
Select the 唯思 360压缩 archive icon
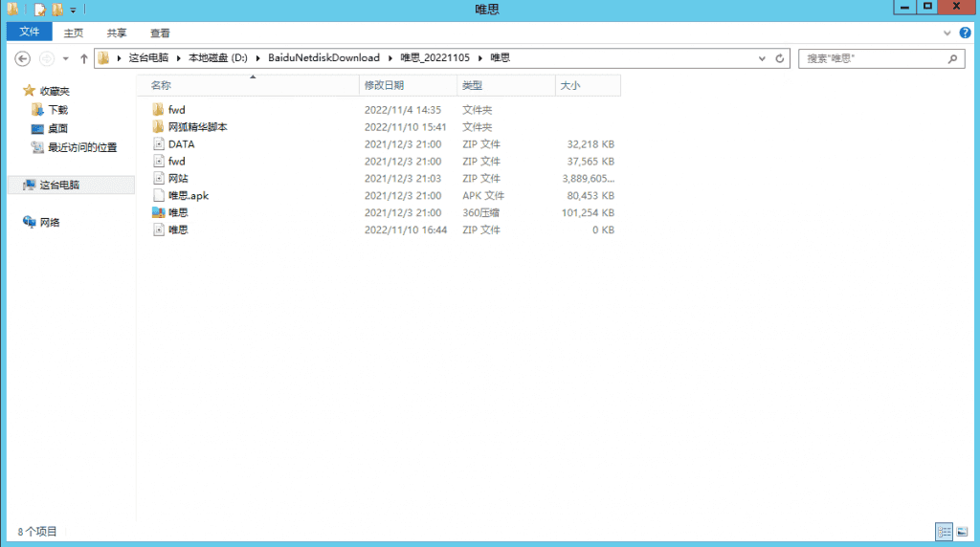pyautogui.click(x=158, y=212)
